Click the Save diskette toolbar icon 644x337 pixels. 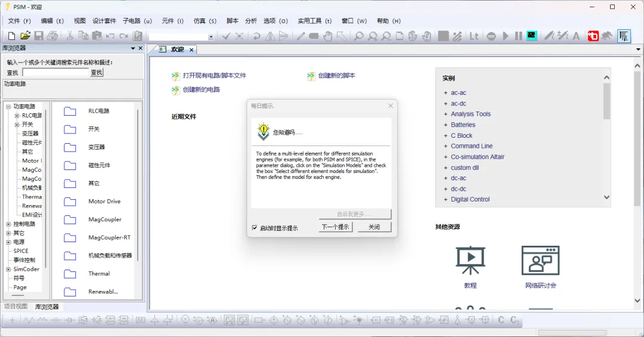coord(39,36)
